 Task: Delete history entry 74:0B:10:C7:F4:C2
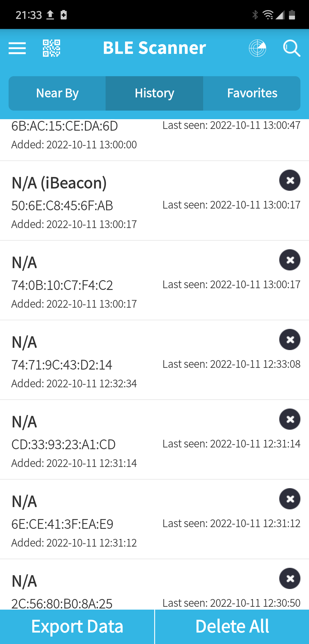[x=290, y=260]
